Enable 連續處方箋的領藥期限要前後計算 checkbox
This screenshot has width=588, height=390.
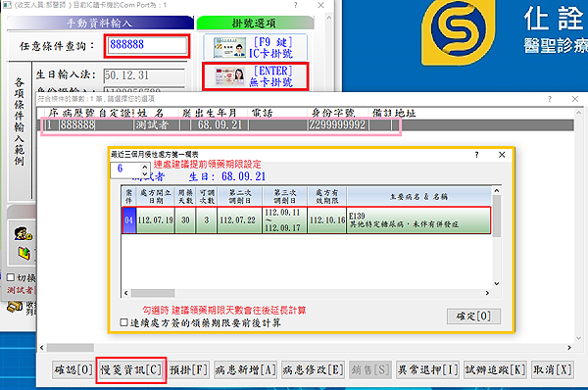pyautogui.click(x=123, y=322)
